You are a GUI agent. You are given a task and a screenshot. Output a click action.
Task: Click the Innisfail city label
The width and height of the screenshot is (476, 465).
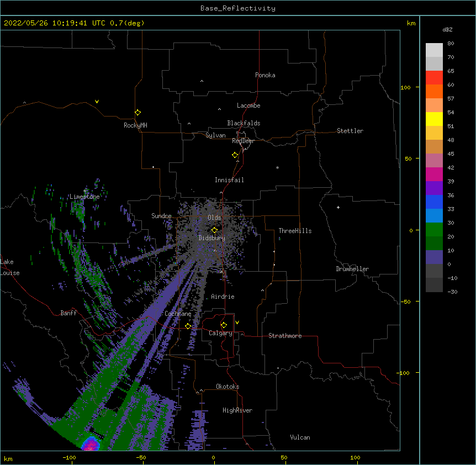229,180
